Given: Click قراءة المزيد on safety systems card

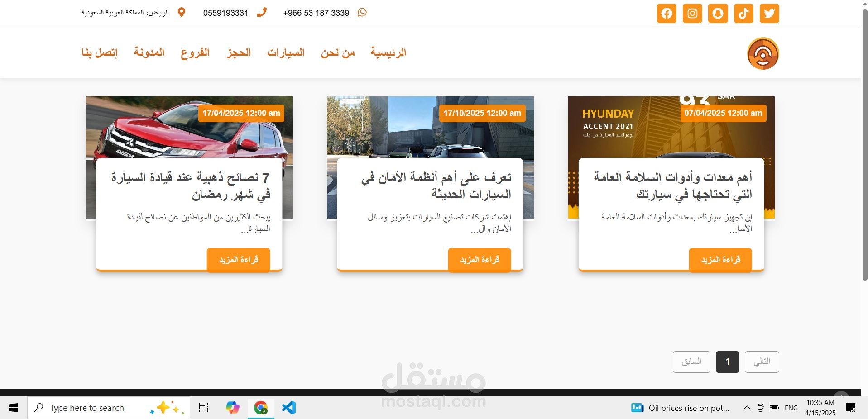Looking at the screenshot, I should point(480,260).
